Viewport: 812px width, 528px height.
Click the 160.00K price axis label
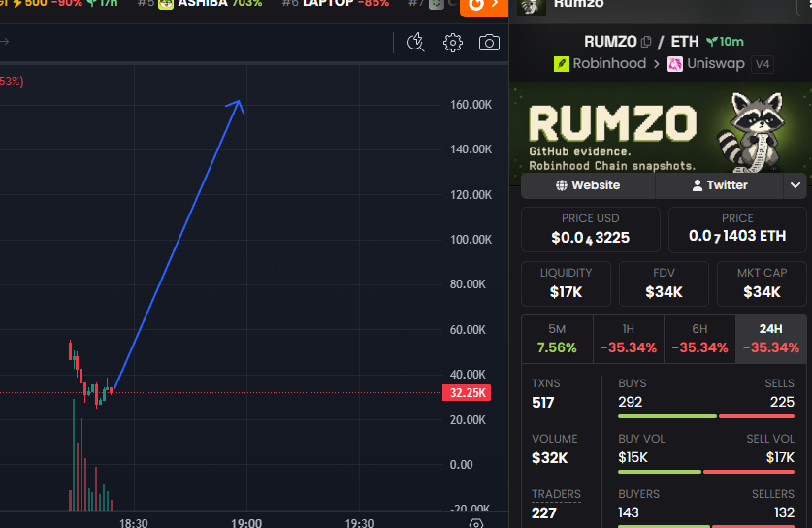pyautogui.click(x=471, y=105)
